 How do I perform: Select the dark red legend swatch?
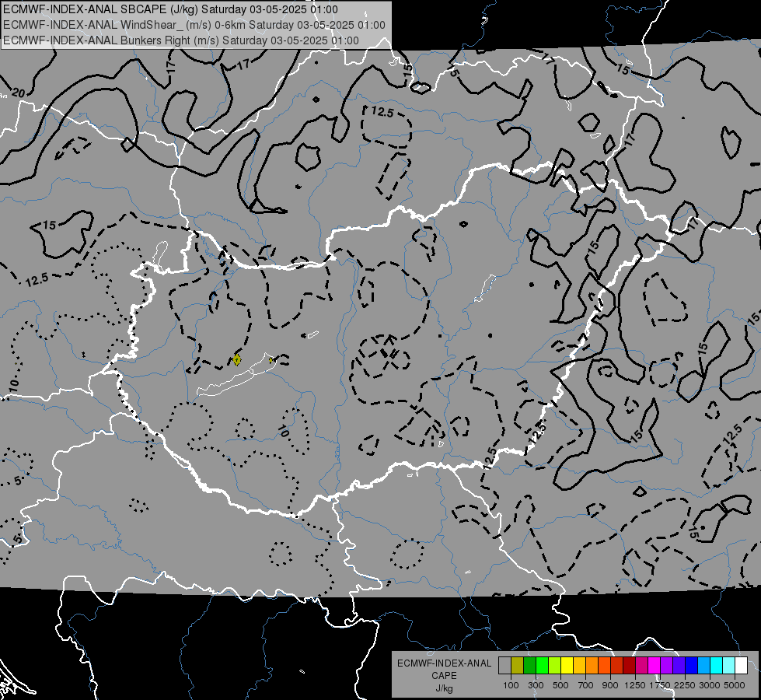pyautogui.click(x=630, y=665)
